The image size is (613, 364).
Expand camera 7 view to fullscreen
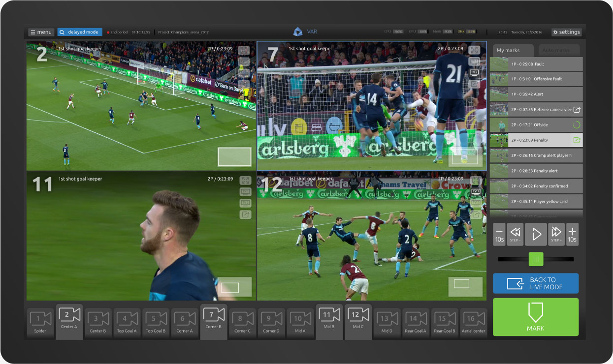[x=474, y=50]
